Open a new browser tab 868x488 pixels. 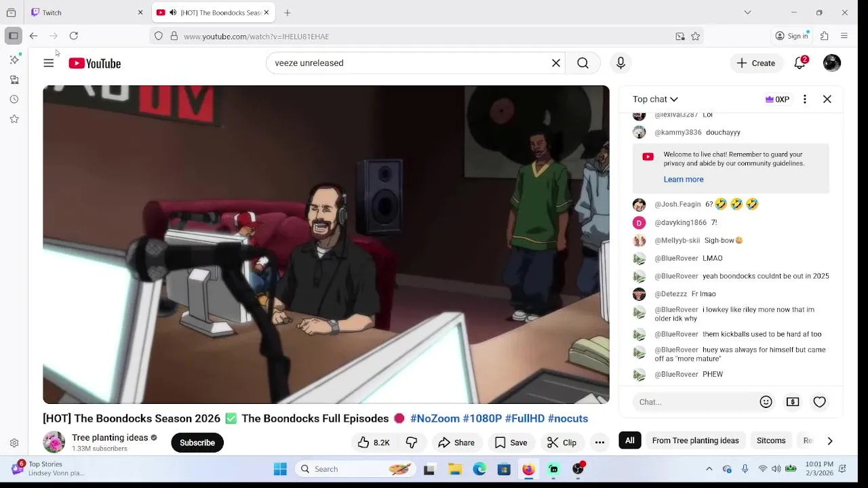288,12
